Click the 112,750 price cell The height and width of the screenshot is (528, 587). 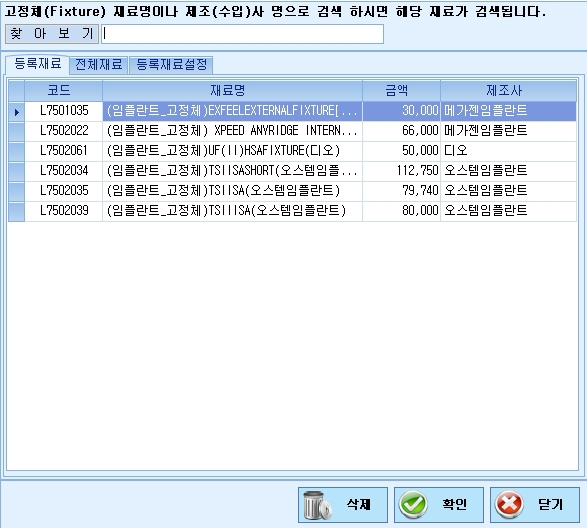click(x=401, y=171)
